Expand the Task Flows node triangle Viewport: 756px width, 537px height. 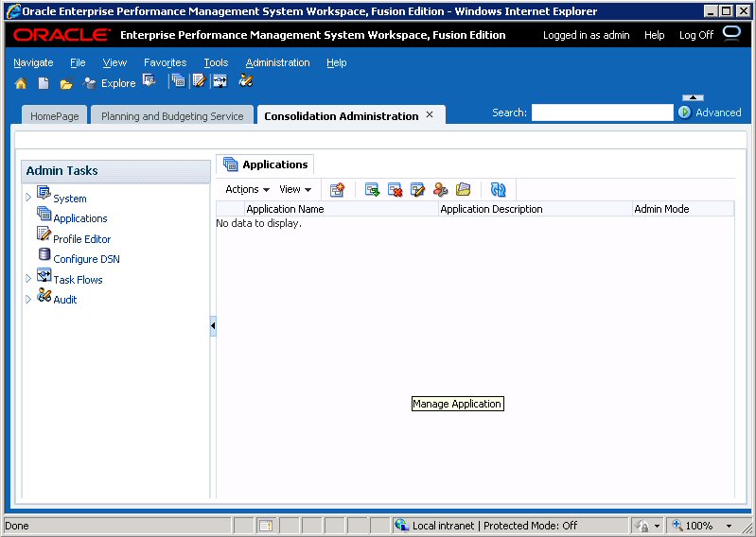(28, 278)
